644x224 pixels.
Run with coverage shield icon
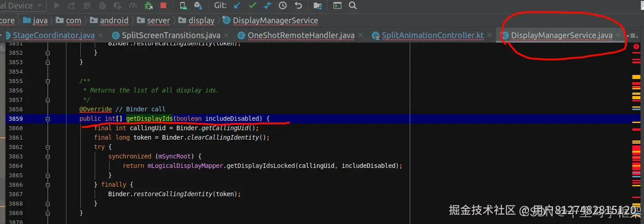[117, 5]
